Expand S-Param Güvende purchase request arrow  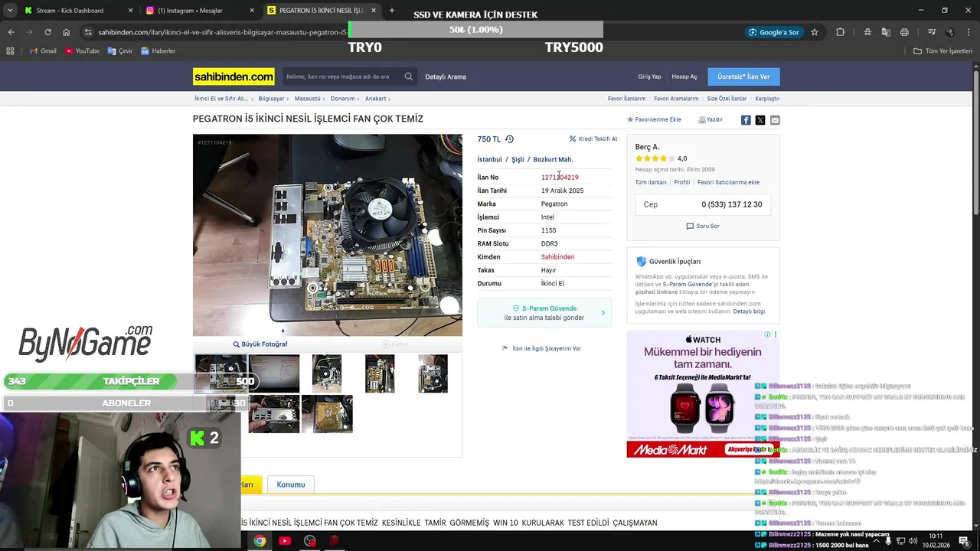(x=603, y=313)
